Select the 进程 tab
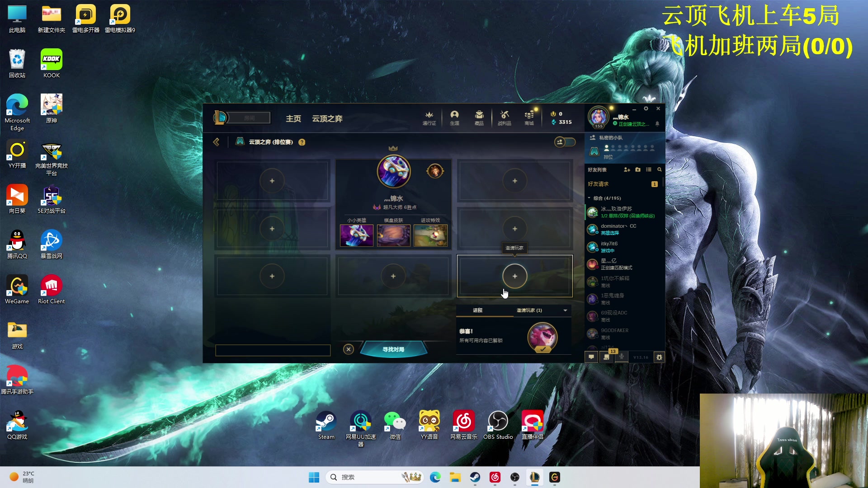 coord(477,310)
